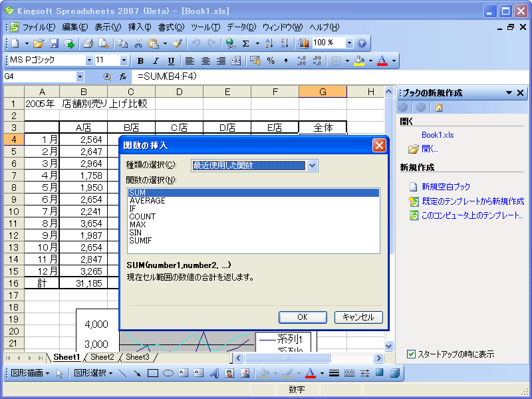Open the font size dropdown
This screenshot has width=532, height=399.
(124, 61)
